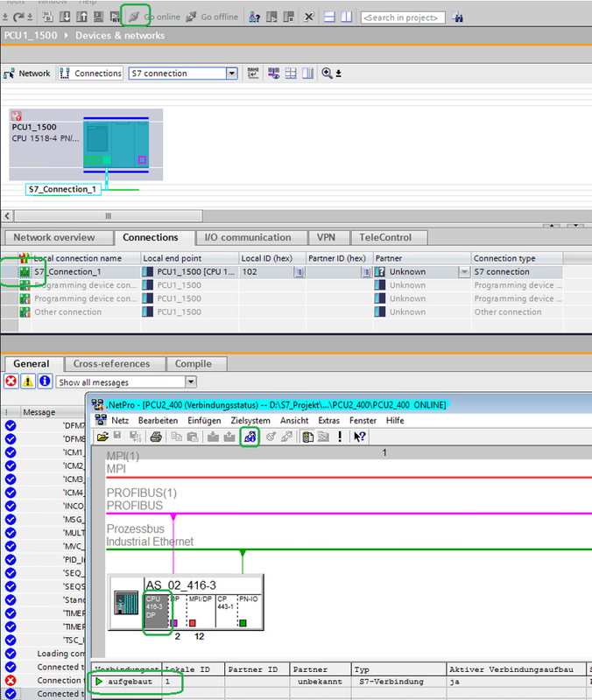This screenshot has height=700, width=592.
Task: Click the Download to device icon
Action: coord(64,17)
